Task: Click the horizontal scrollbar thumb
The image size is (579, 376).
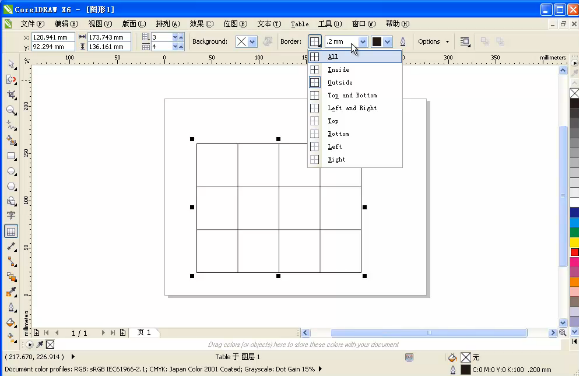Action: (x=429, y=333)
